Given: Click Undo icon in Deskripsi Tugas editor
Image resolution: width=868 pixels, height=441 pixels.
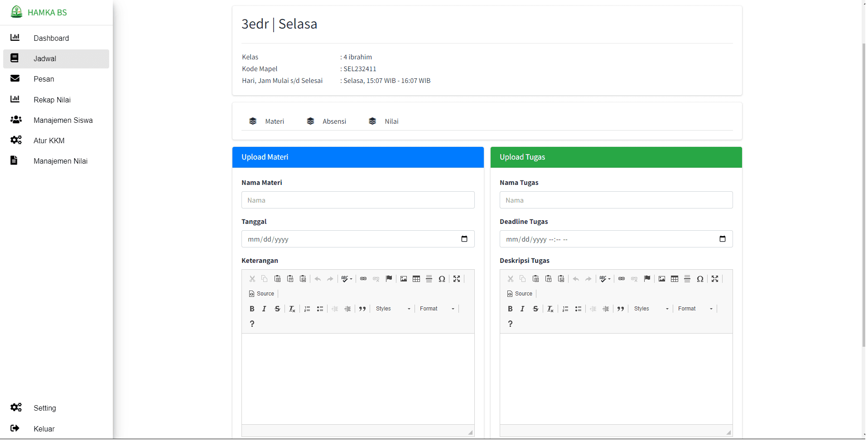Looking at the screenshot, I should [576, 279].
